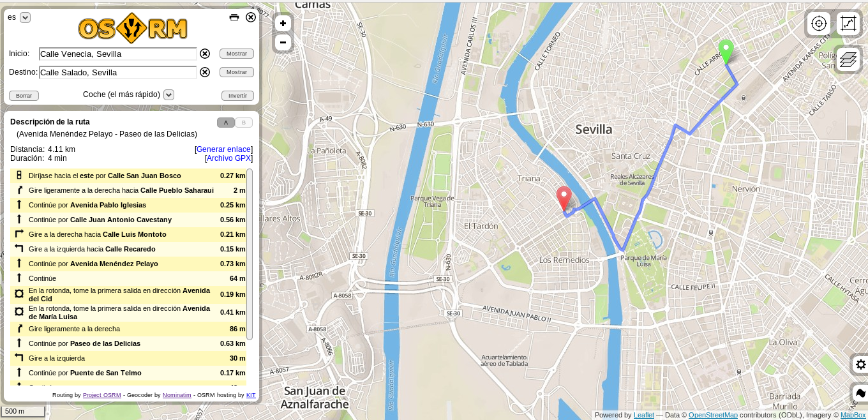Click the head-east icon for Calle San Juan Bosco
This screenshot has width=868, height=420.
[x=19, y=176]
